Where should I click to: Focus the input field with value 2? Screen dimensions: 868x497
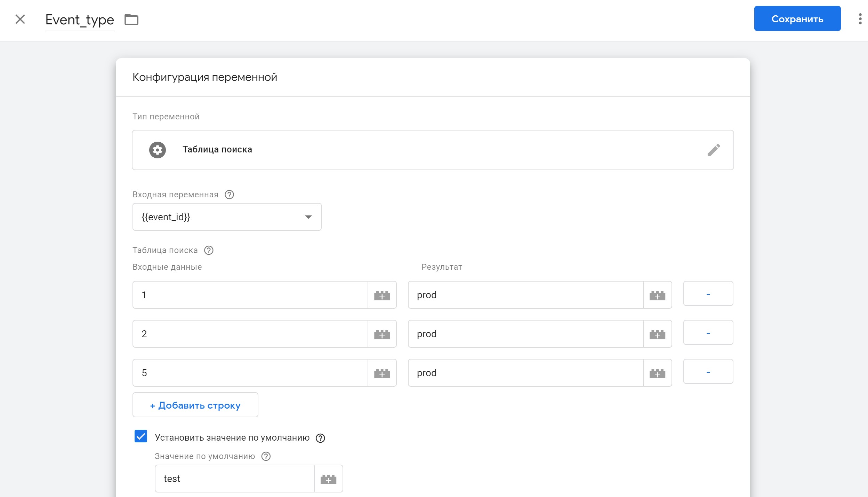[250, 334]
